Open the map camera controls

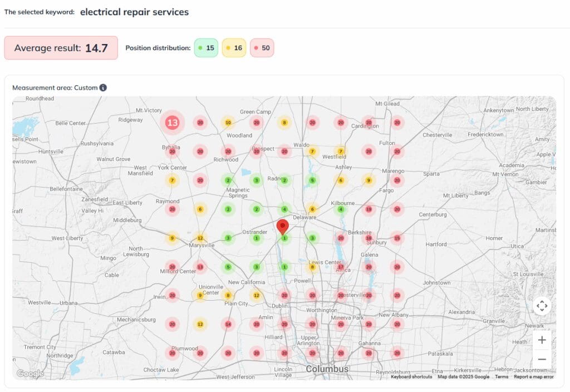pyautogui.click(x=542, y=306)
